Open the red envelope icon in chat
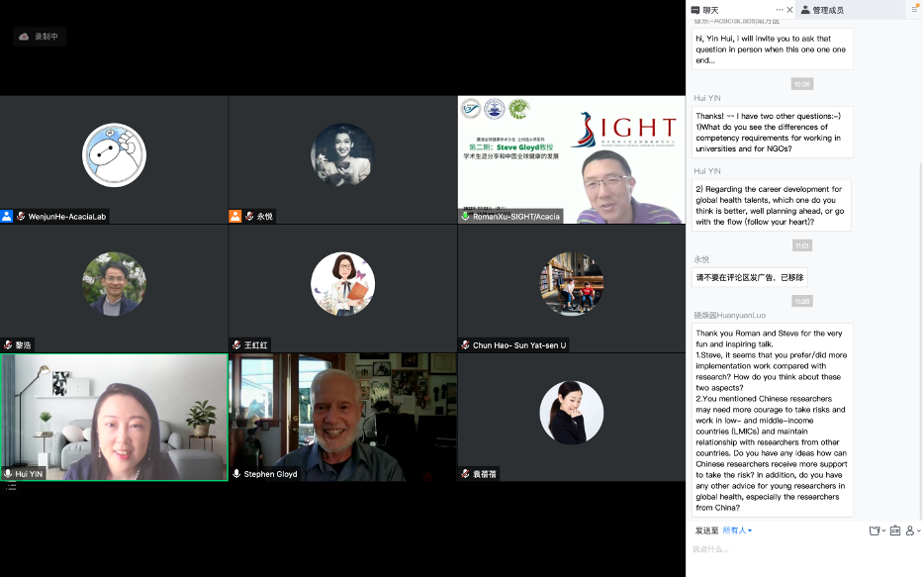 point(894,530)
